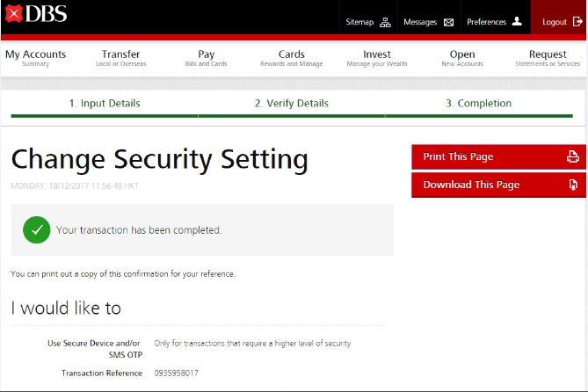The height and width of the screenshot is (392, 588).
Task: Click the Preferences user icon
Action: click(x=517, y=22)
